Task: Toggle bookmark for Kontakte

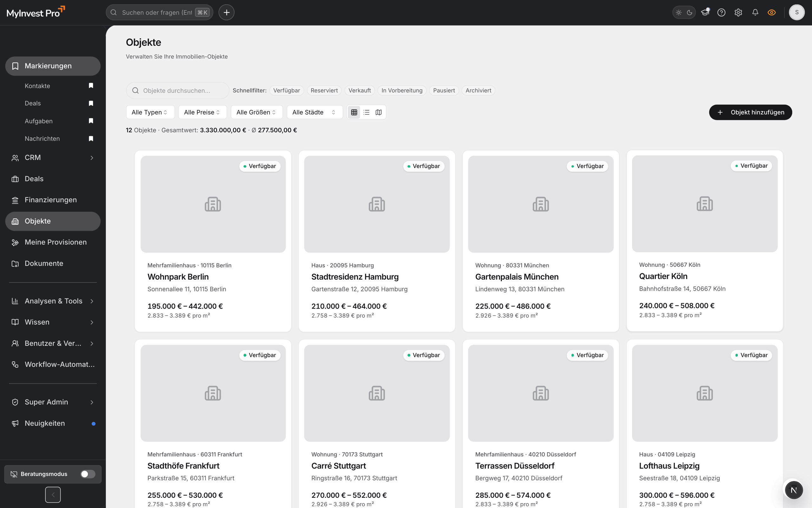Action: click(91, 86)
